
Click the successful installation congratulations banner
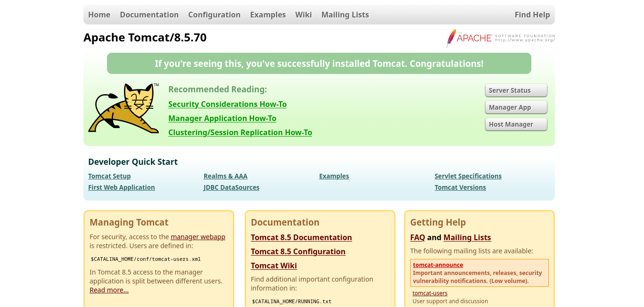click(x=319, y=64)
